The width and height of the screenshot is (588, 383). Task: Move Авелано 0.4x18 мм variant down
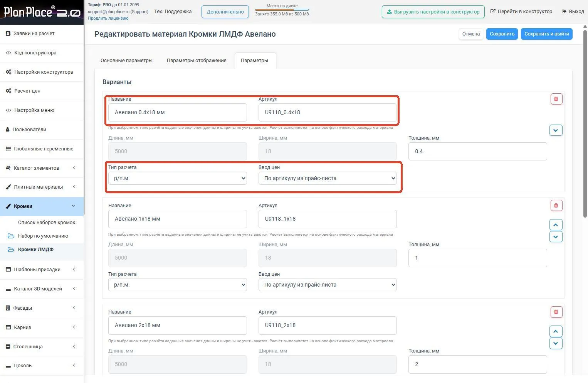tap(556, 130)
